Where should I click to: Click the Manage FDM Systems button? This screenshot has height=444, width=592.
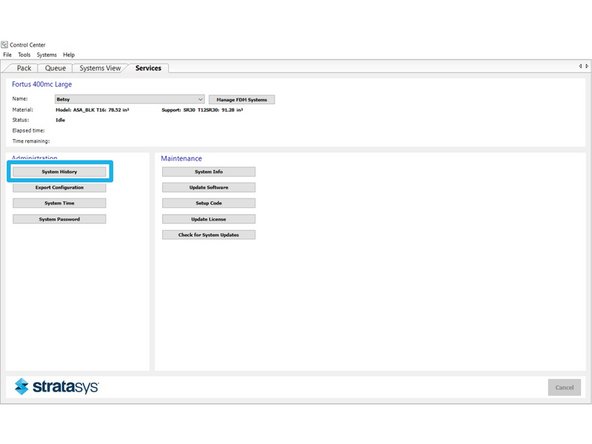(x=242, y=100)
